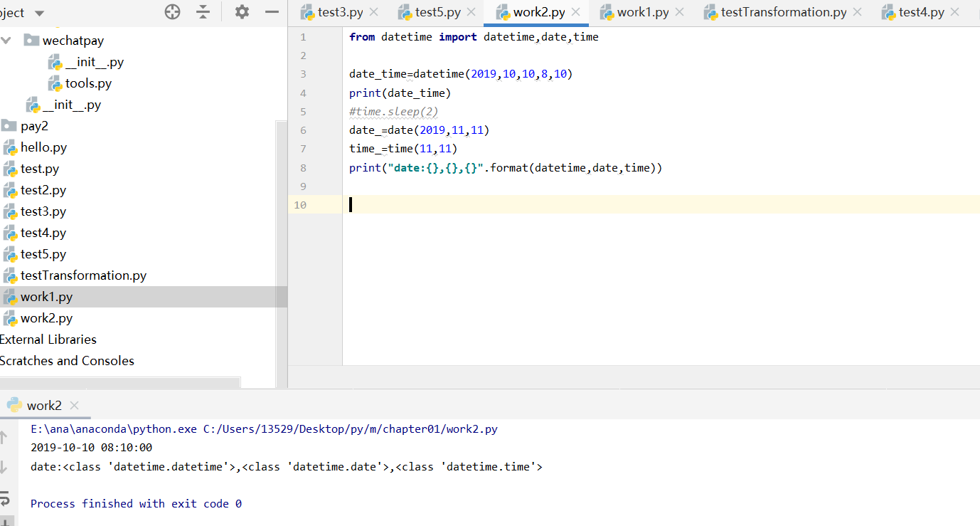Image resolution: width=980 pixels, height=526 pixels.
Task: Collapse the wechatpay folder
Action: 6,41
